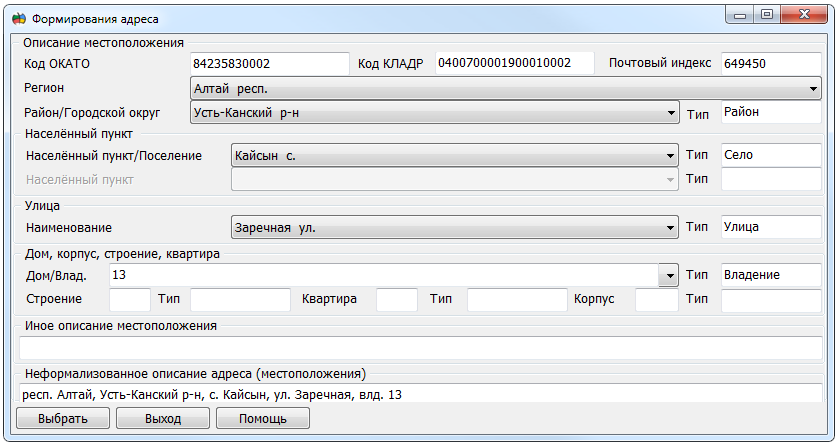Image resolution: width=837 pixels, height=445 pixels.
Task: Focus the Корпус input field
Action: tap(656, 299)
